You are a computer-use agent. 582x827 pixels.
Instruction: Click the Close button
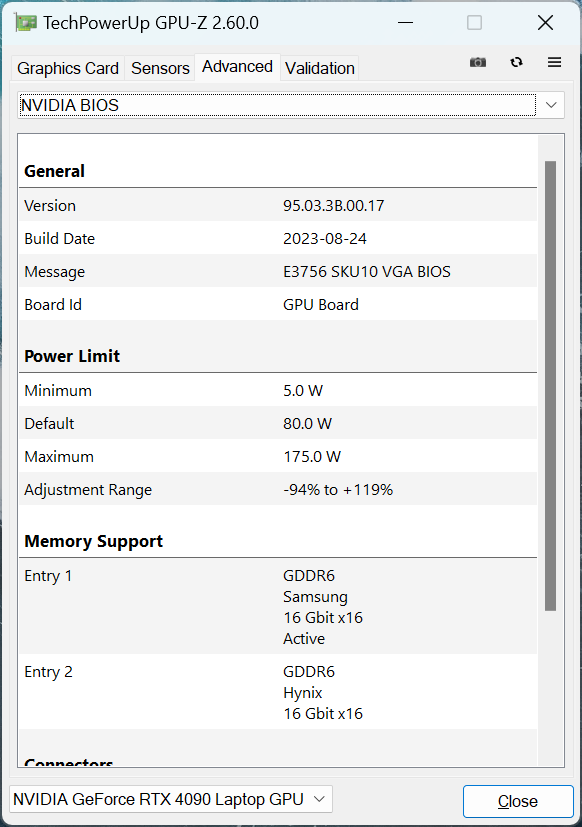(x=517, y=801)
